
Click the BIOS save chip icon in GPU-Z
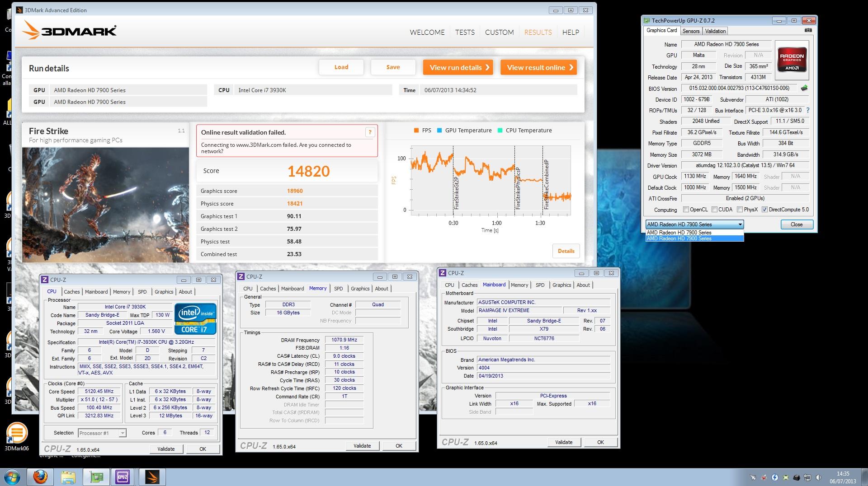(804, 88)
